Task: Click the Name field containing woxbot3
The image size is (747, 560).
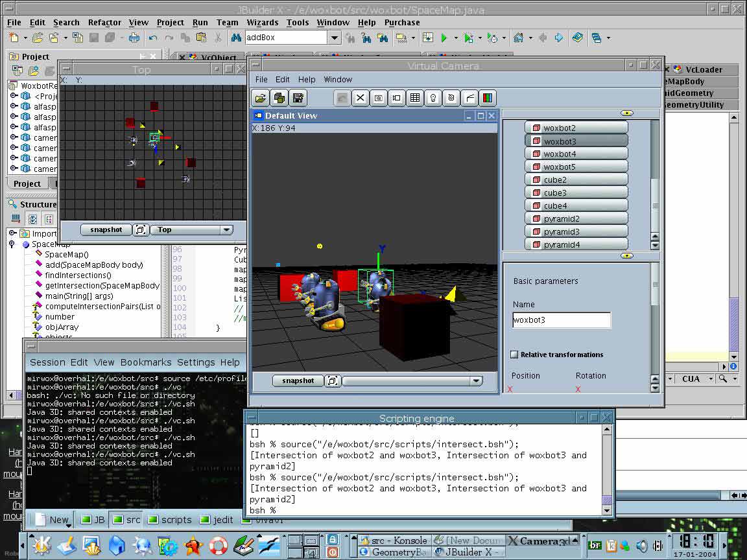Action: coord(562,320)
